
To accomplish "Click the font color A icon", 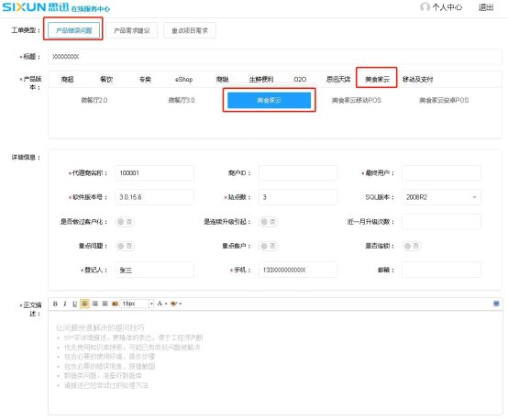I will point(160,304).
